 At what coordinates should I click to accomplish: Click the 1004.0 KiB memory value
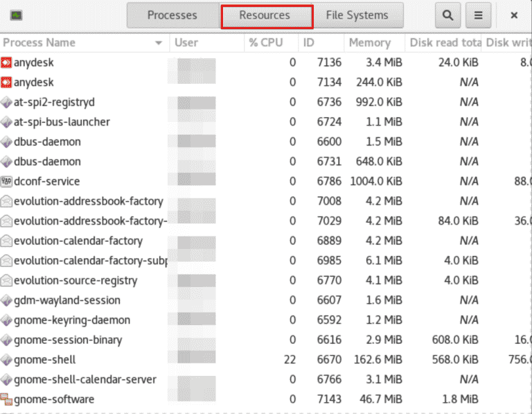click(x=376, y=182)
